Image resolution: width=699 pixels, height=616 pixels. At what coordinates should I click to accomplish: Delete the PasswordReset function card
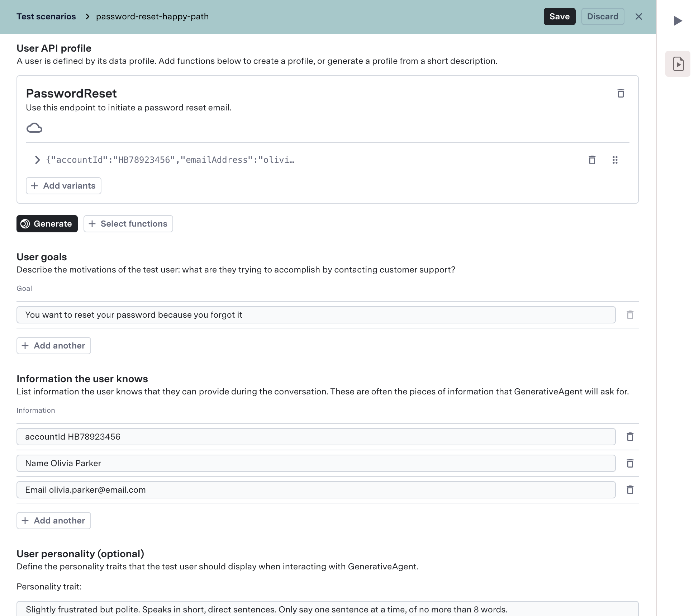click(x=620, y=93)
